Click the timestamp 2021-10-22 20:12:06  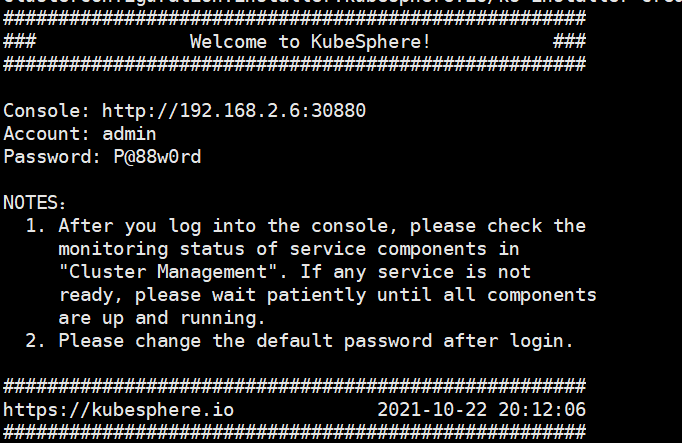point(481,410)
